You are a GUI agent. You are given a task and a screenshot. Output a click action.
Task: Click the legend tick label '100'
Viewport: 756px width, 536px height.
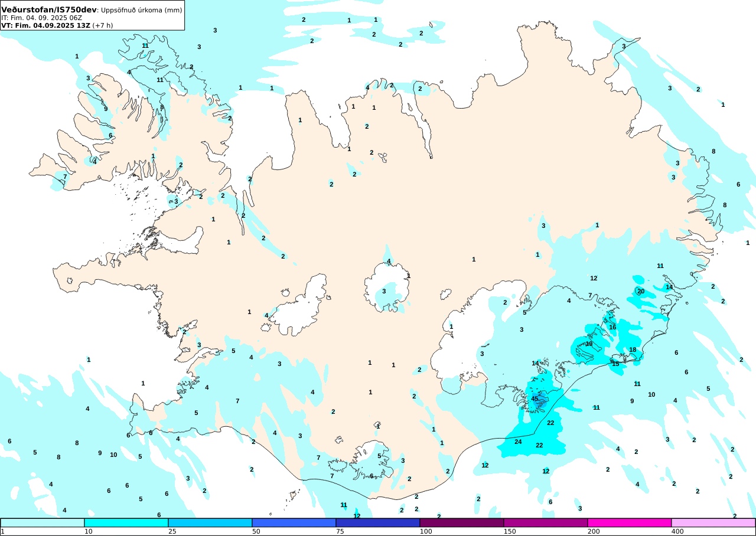426,531
